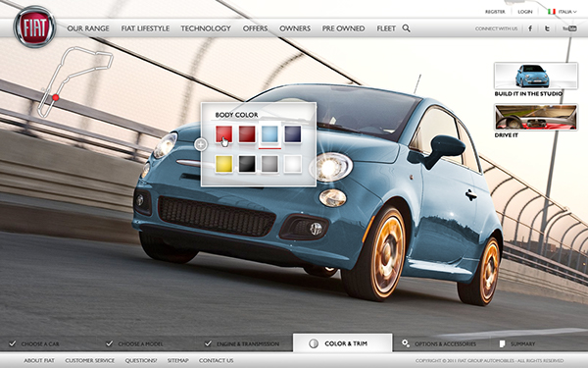Click the Options & Accessories gear icon
This screenshot has height=368, width=588.
(x=405, y=343)
